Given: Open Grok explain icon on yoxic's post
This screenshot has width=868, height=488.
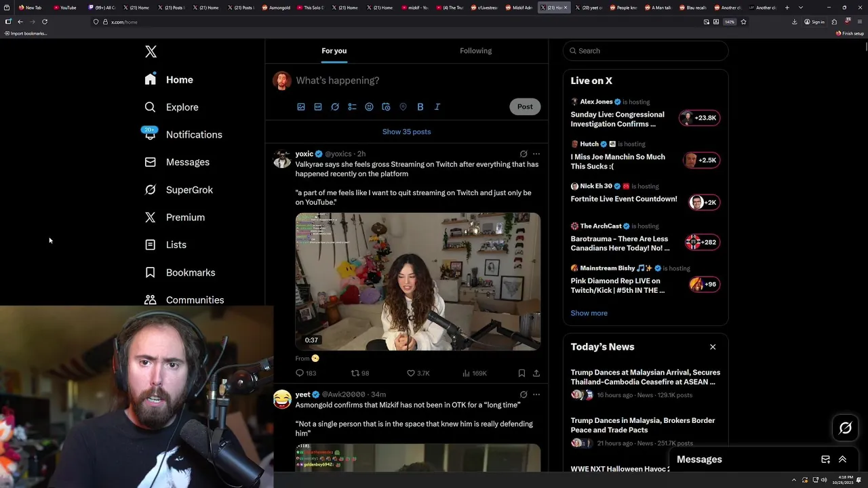Looking at the screenshot, I should 524,154.
